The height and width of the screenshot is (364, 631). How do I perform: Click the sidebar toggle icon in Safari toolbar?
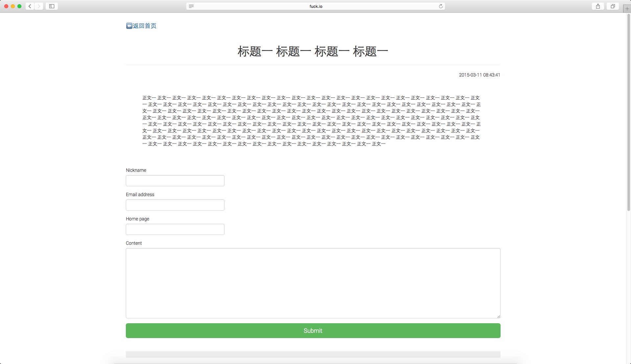(51, 6)
